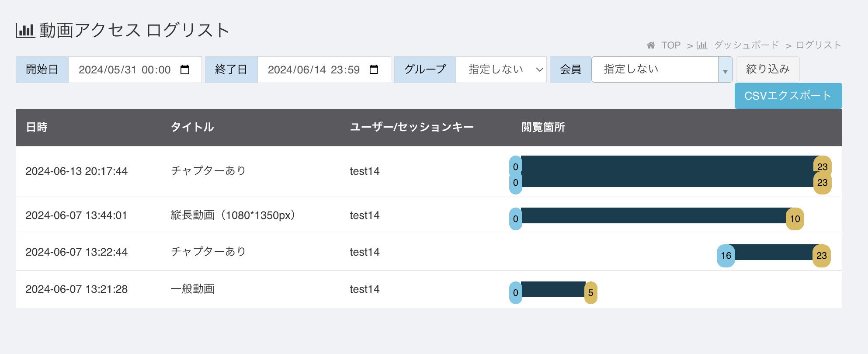Click test14 user in 一般動画 row
Viewport: 868px width, 354px height.
365,289
